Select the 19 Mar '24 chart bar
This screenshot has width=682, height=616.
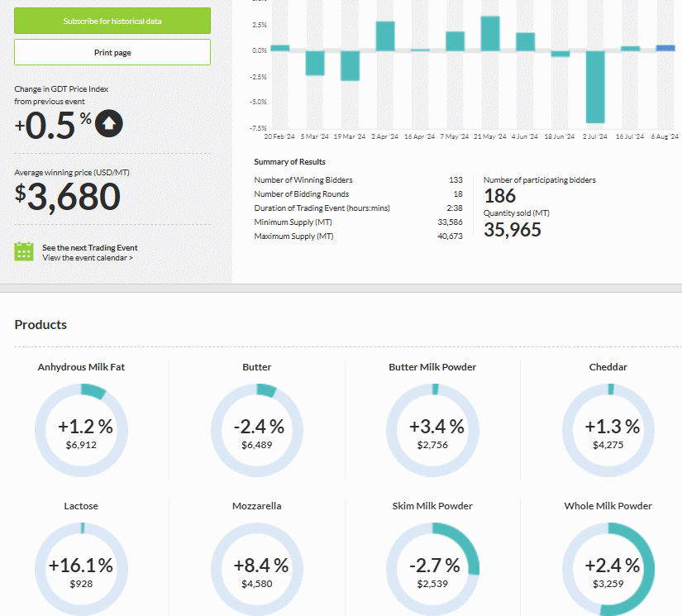tap(351, 65)
